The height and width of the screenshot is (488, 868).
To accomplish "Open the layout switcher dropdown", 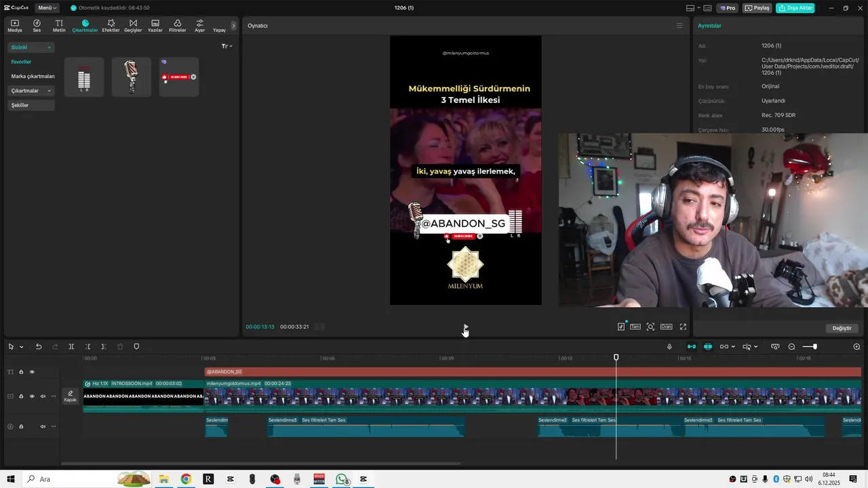I will pos(693,8).
